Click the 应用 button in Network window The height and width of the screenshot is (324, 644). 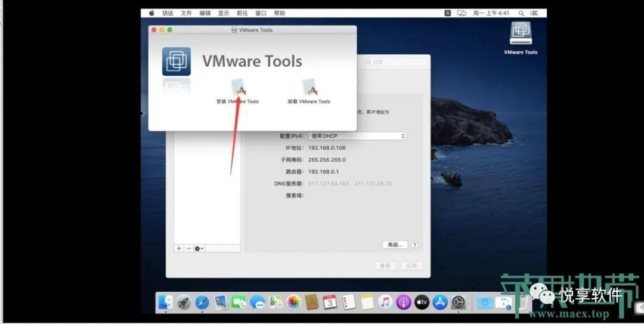pyautogui.click(x=411, y=266)
